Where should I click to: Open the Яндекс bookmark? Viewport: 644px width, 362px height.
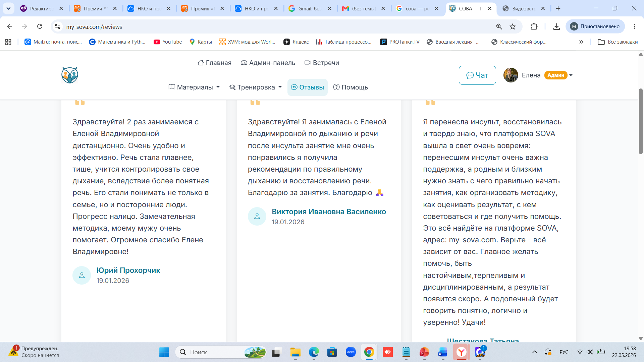point(296,42)
